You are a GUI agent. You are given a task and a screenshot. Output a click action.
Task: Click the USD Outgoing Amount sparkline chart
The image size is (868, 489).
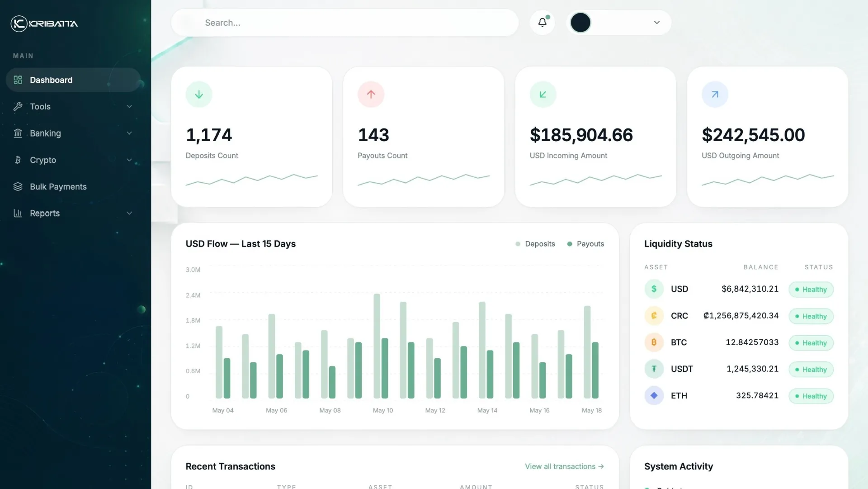coord(768,180)
